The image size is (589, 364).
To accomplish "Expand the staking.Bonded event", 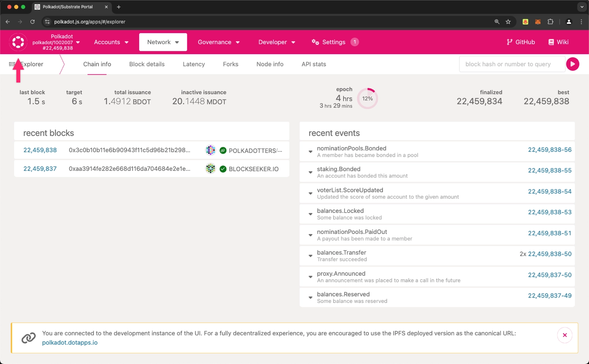I will pos(310,172).
